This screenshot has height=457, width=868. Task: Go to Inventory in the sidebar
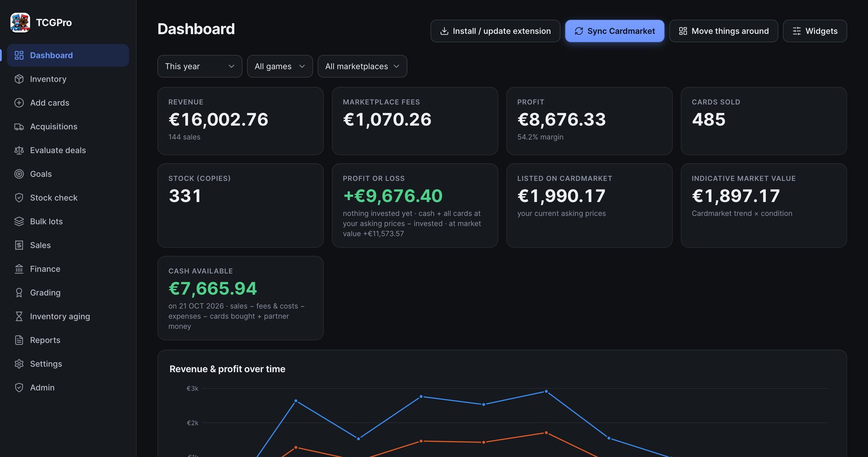pyautogui.click(x=68, y=79)
